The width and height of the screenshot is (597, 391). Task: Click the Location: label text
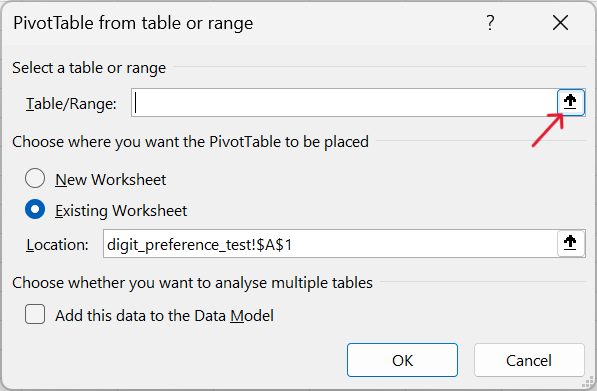point(57,244)
